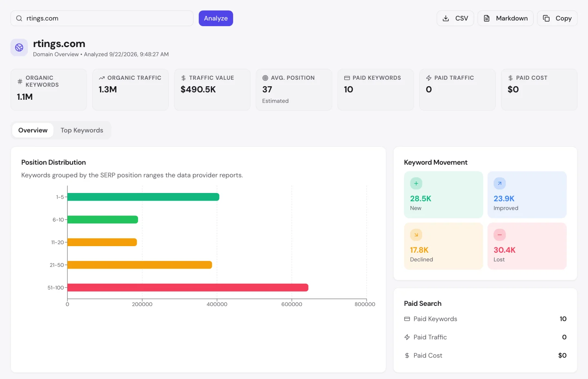
Task: Select the 21-50 position bar
Action: 140,265
